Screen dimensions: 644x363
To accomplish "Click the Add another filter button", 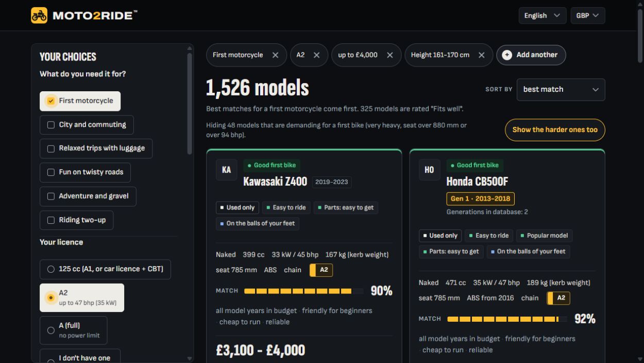I will (531, 55).
